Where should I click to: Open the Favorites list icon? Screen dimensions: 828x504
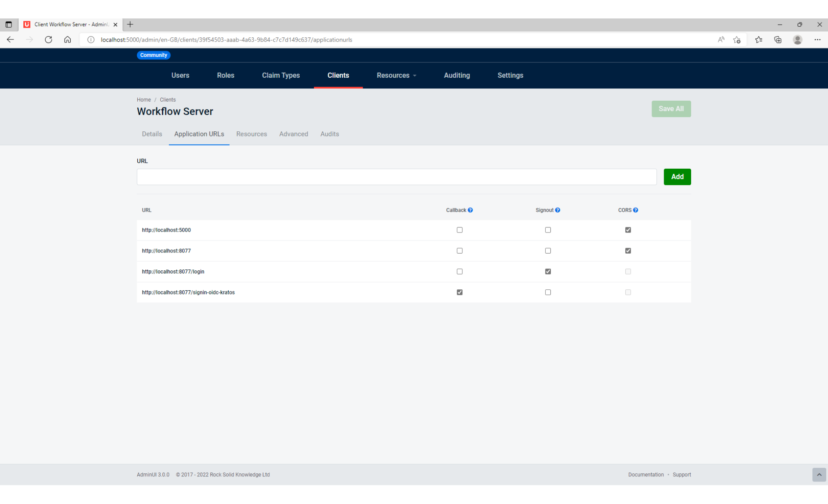point(759,40)
